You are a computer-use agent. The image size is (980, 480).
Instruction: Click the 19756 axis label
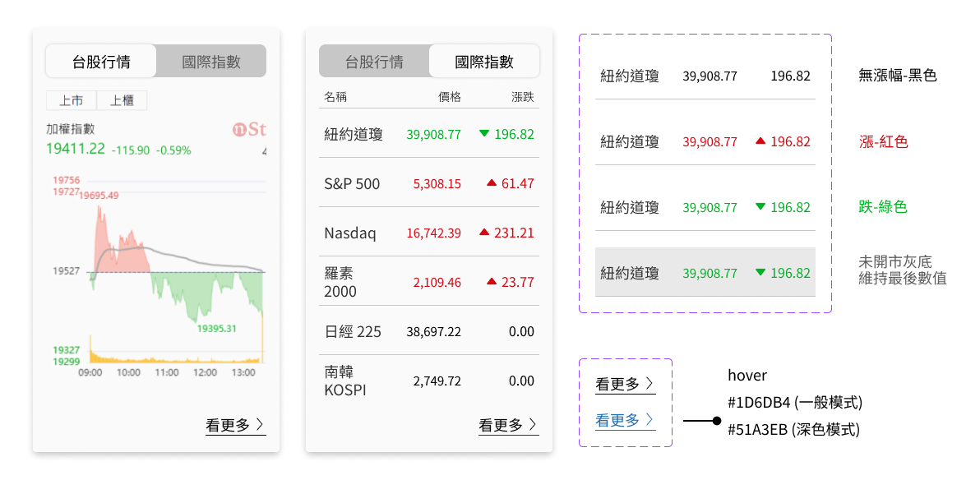pos(67,181)
